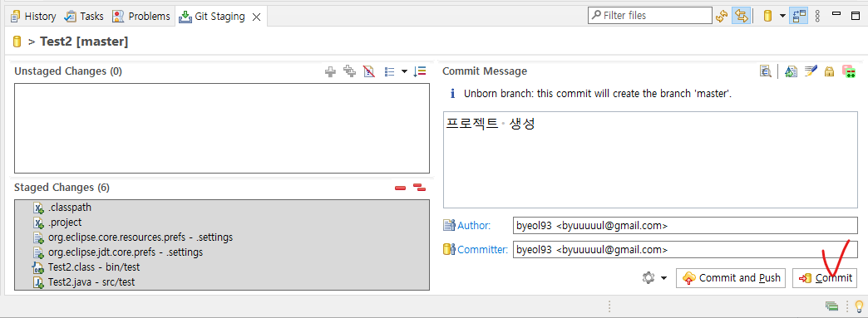
Task: Click the lightbulb tip icon in status bar
Action: (x=859, y=306)
